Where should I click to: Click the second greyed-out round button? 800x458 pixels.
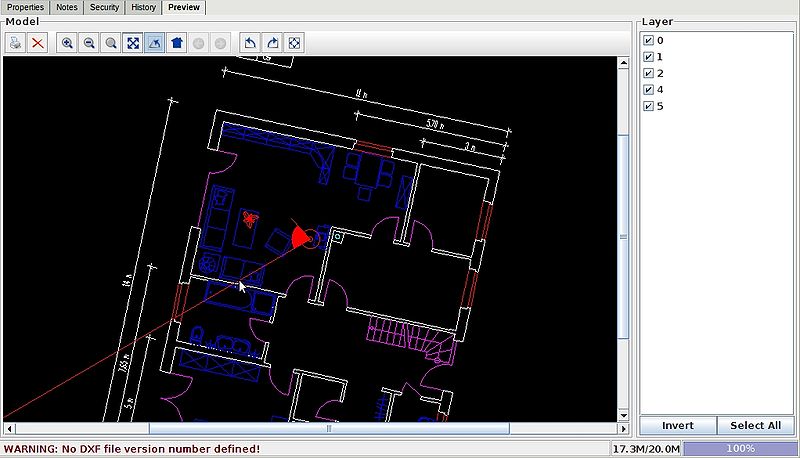coord(220,43)
